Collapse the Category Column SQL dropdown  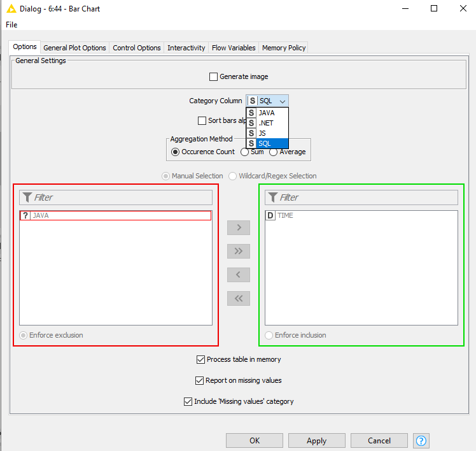tap(267, 101)
